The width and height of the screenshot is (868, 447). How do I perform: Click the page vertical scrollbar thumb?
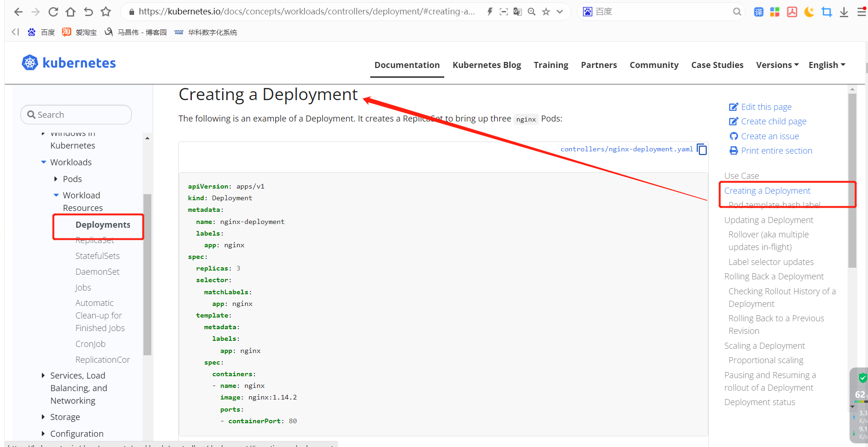click(852, 181)
